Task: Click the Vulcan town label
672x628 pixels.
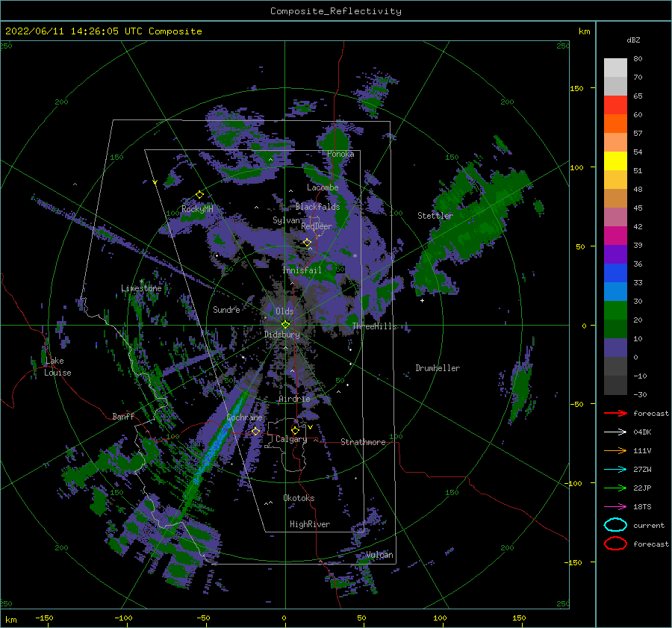Action: (380, 555)
